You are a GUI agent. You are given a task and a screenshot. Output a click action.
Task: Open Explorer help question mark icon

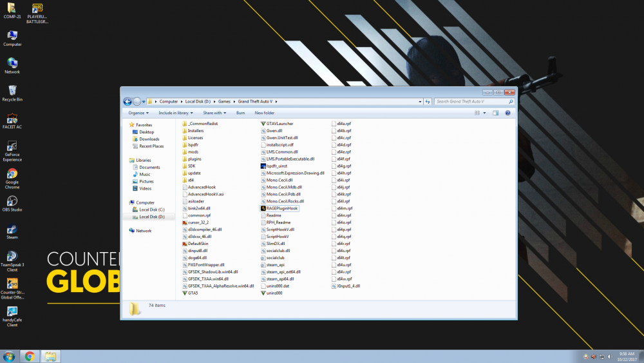coord(507,113)
